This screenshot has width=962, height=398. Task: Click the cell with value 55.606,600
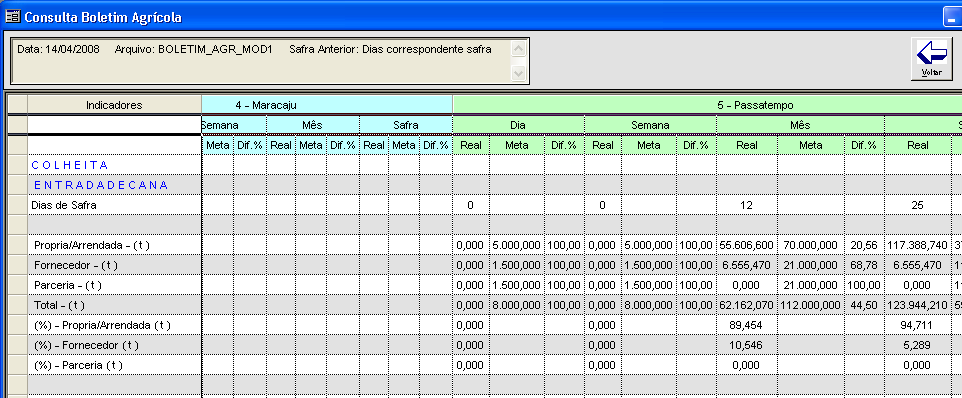pos(747,245)
